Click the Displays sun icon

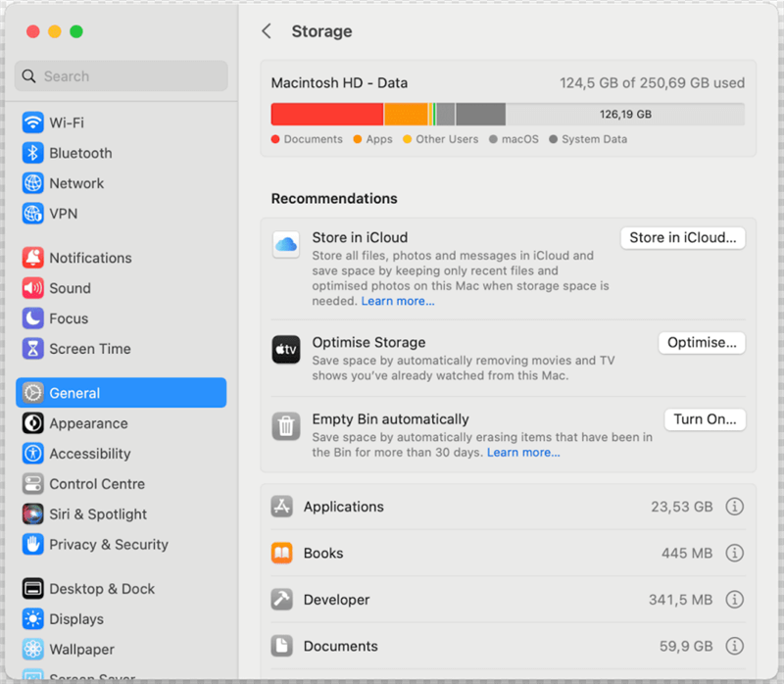click(33, 619)
